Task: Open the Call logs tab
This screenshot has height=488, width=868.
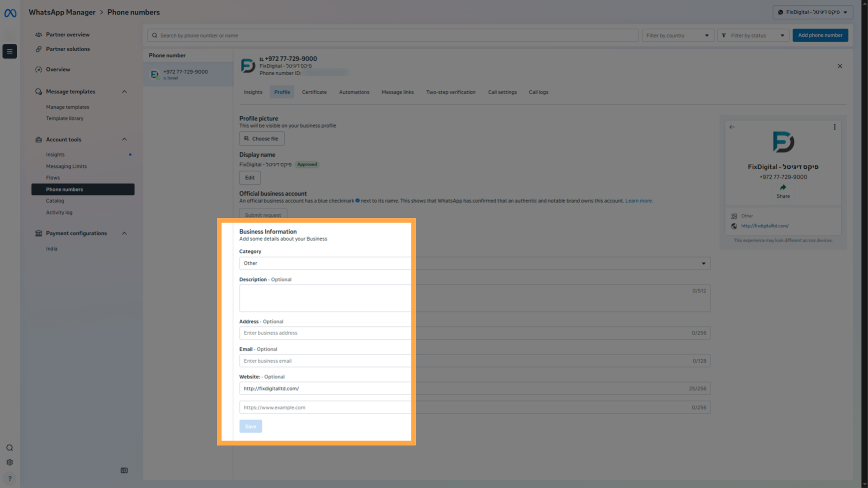Action: [538, 92]
